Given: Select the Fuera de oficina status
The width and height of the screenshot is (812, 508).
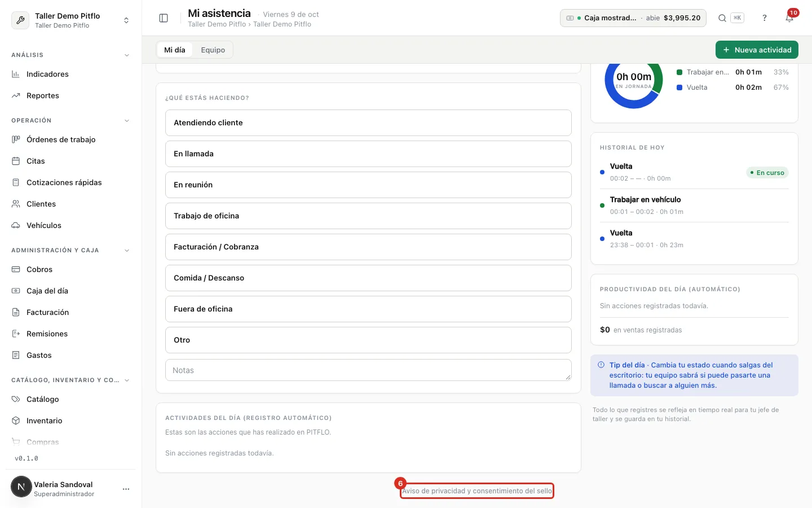Looking at the screenshot, I should (x=368, y=309).
